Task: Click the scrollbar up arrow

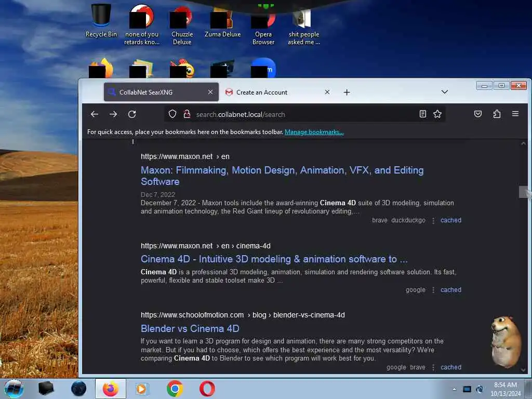Action: pos(524,143)
